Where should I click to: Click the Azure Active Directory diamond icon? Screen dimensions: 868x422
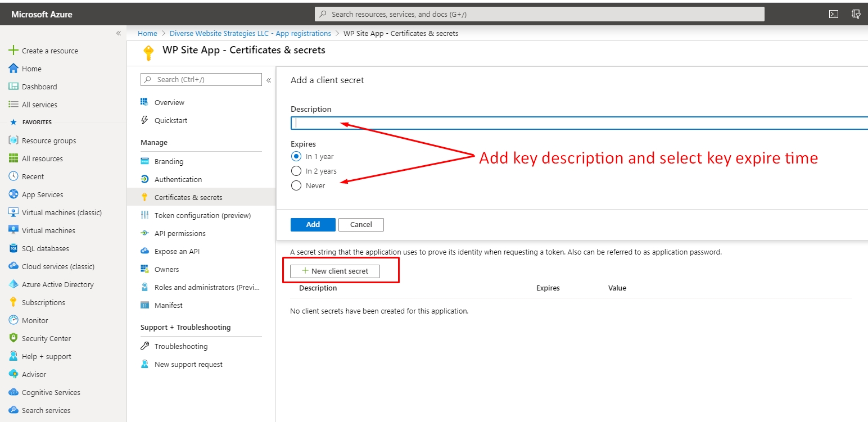pyautogui.click(x=13, y=284)
